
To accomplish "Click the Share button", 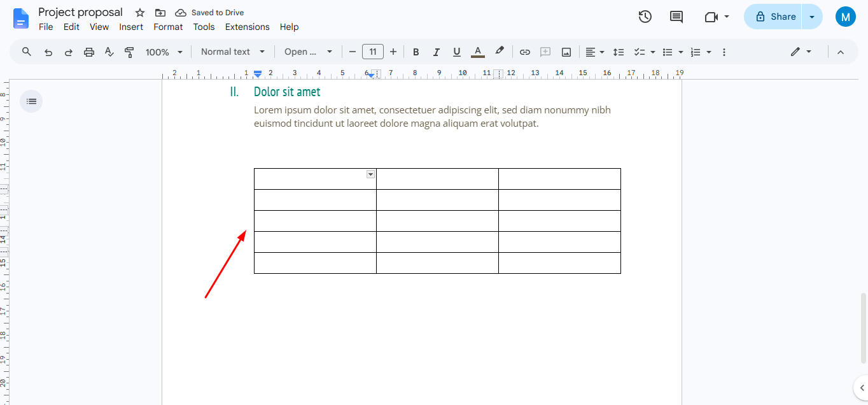I will 774,17.
